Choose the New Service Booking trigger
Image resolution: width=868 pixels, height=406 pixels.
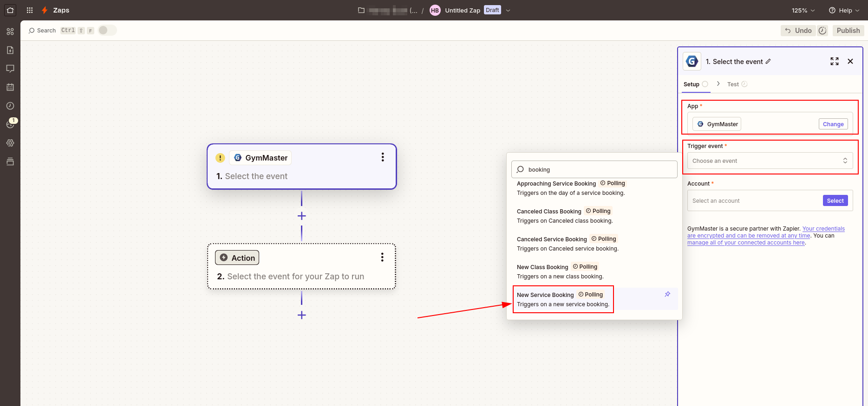click(x=563, y=299)
